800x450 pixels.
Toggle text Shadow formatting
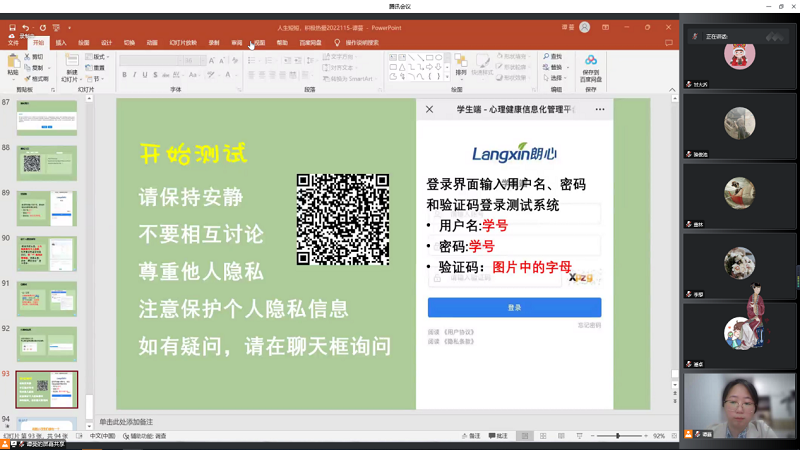click(x=155, y=75)
